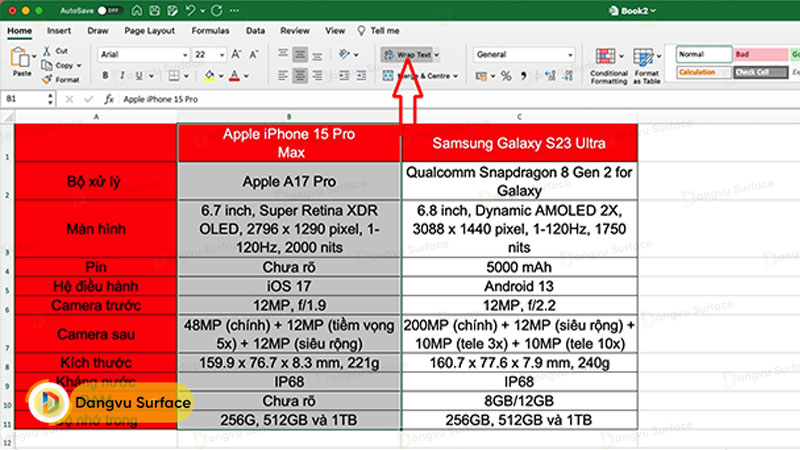Switch to the Data tab
Screen dimensions: 800x450
click(255, 31)
